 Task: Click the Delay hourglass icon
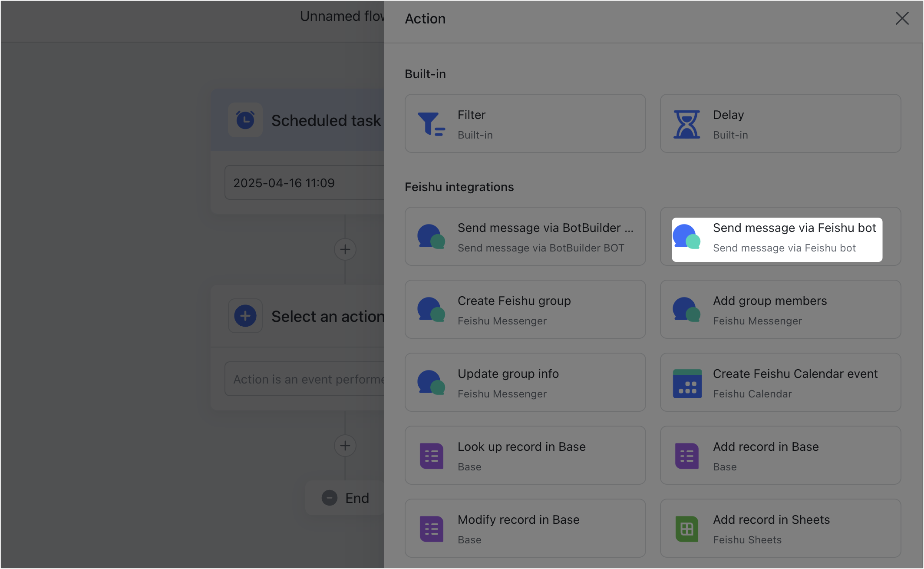tap(686, 124)
